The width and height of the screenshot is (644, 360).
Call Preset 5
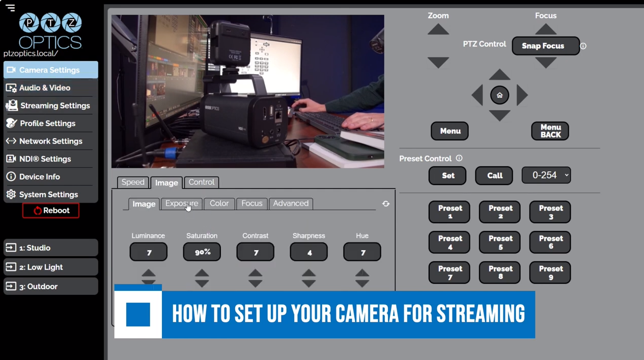pyautogui.click(x=500, y=243)
